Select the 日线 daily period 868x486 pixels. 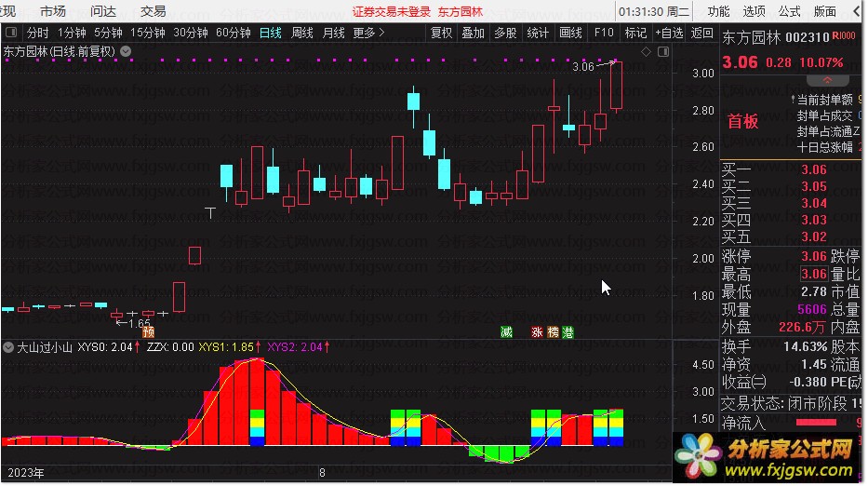pos(271,33)
